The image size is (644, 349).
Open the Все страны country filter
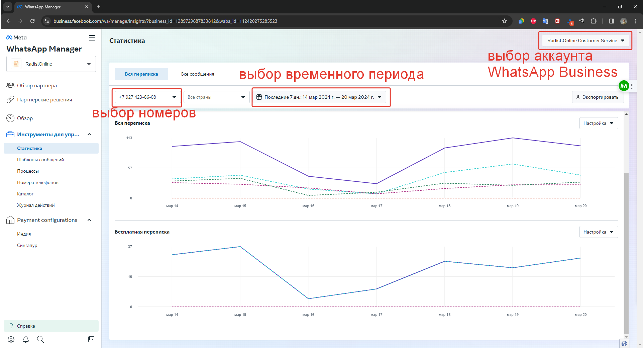point(216,97)
